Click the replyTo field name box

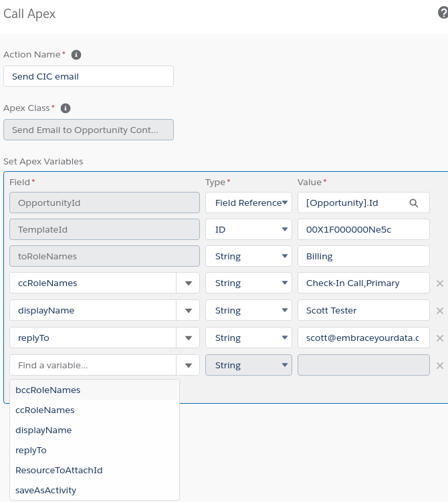click(x=93, y=338)
